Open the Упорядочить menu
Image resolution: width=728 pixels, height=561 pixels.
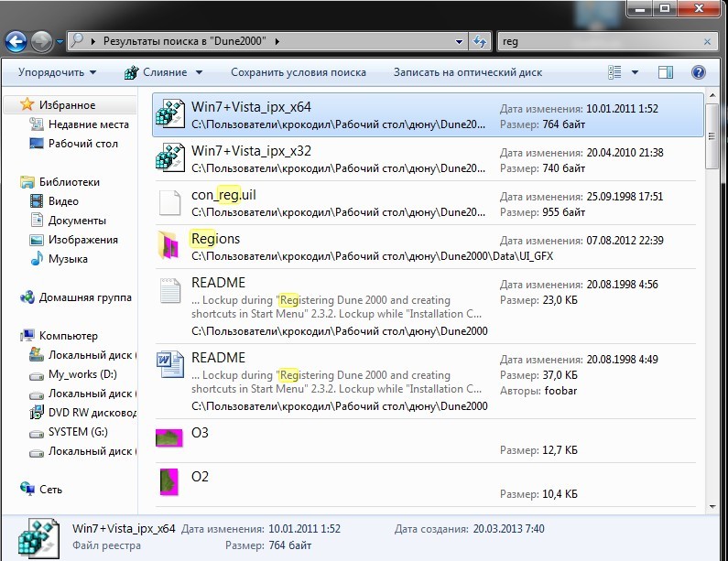[x=57, y=72]
